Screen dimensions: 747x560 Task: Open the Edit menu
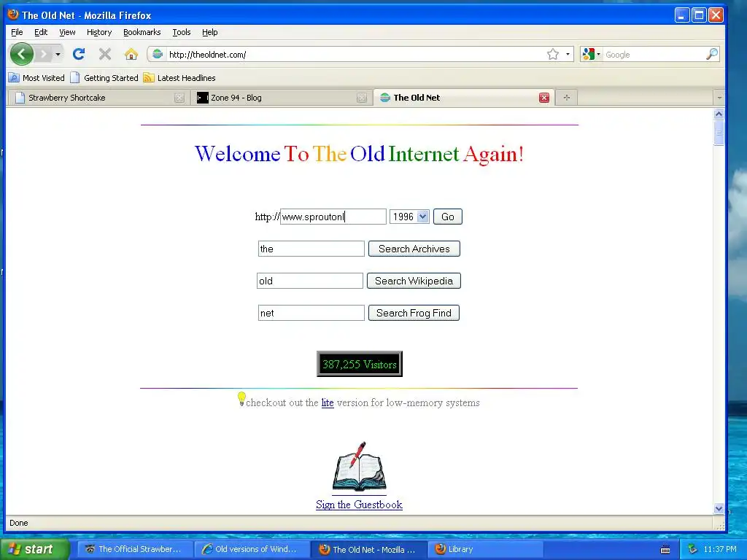(x=41, y=32)
